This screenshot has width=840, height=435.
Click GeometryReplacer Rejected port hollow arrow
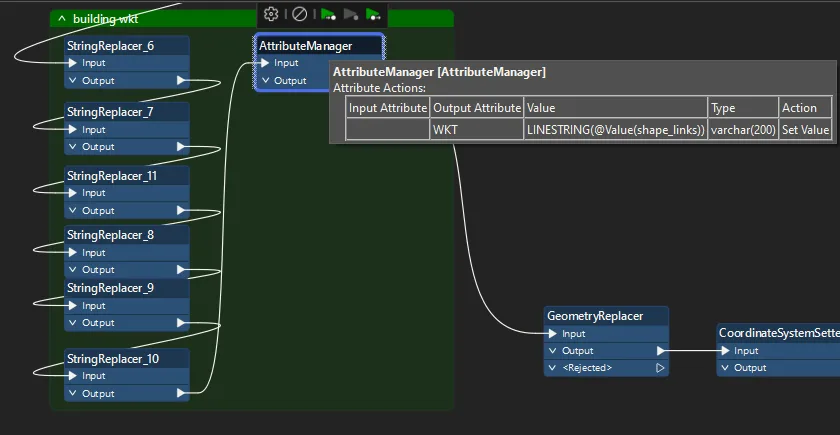tap(661, 368)
